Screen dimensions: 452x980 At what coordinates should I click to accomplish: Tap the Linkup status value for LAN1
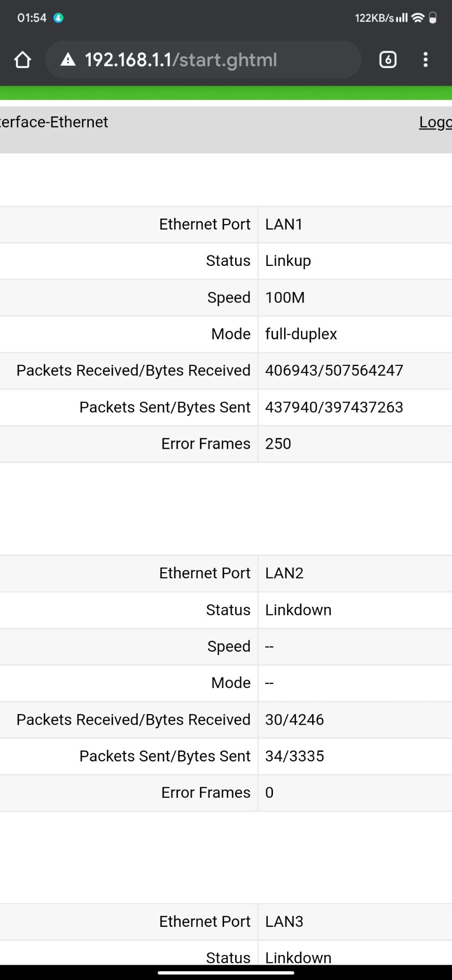pos(288,261)
